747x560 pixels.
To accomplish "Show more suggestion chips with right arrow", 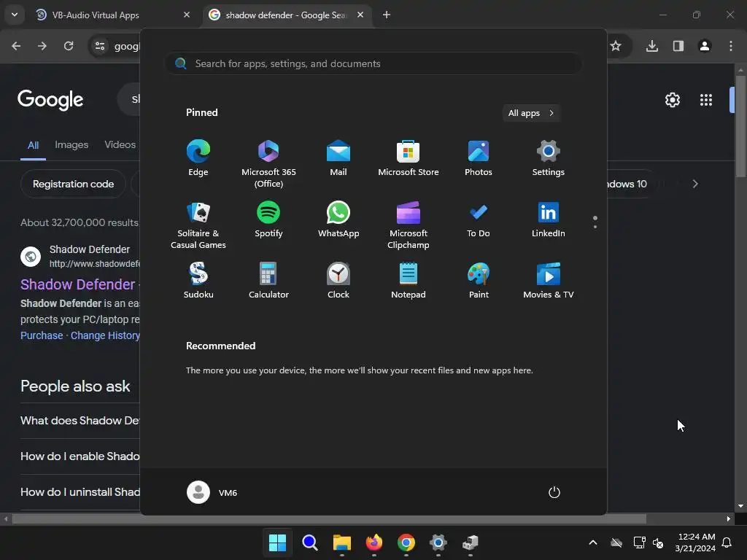I will pos(695,184).
